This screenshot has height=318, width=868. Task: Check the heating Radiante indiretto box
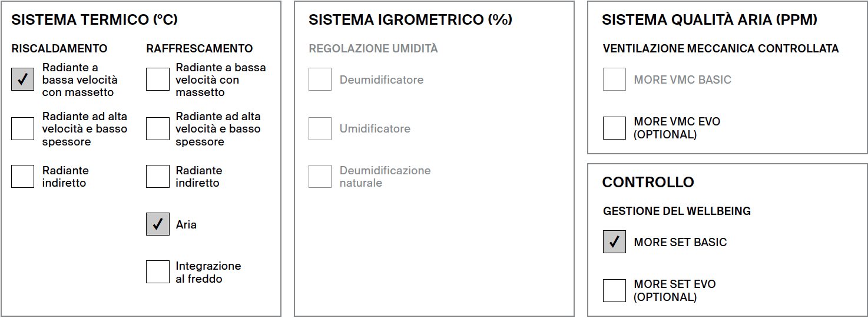click(x=23, y=176)
